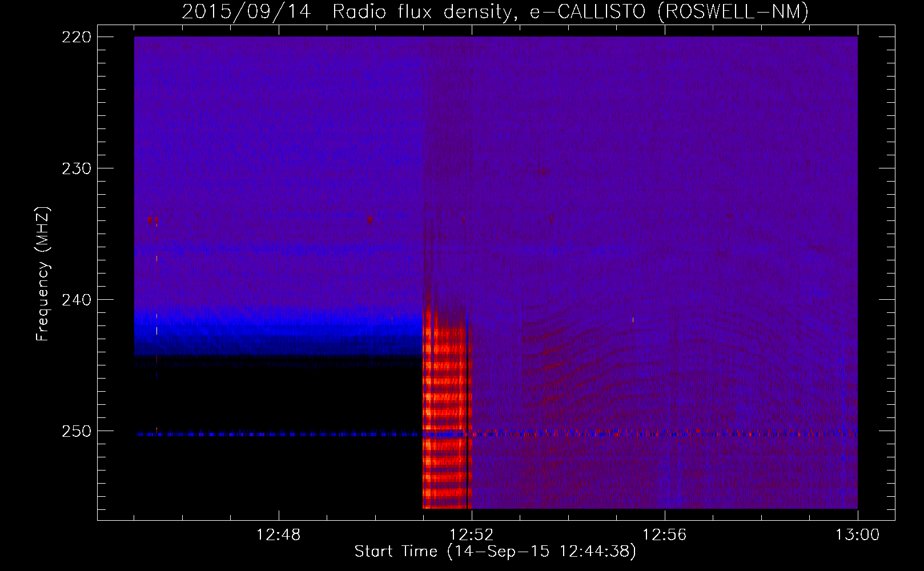Select the 12:56 time tick label

[664, 535]
